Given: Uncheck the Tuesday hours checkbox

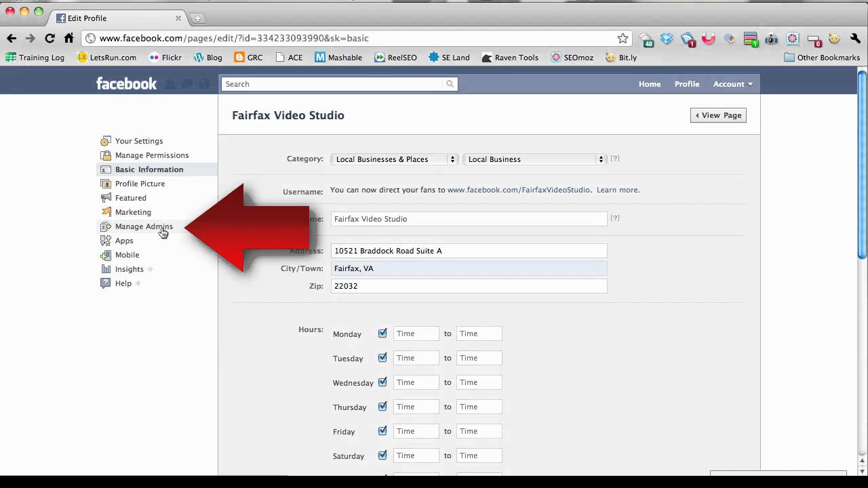Looking at the screenshot, I should pos(382,357).
